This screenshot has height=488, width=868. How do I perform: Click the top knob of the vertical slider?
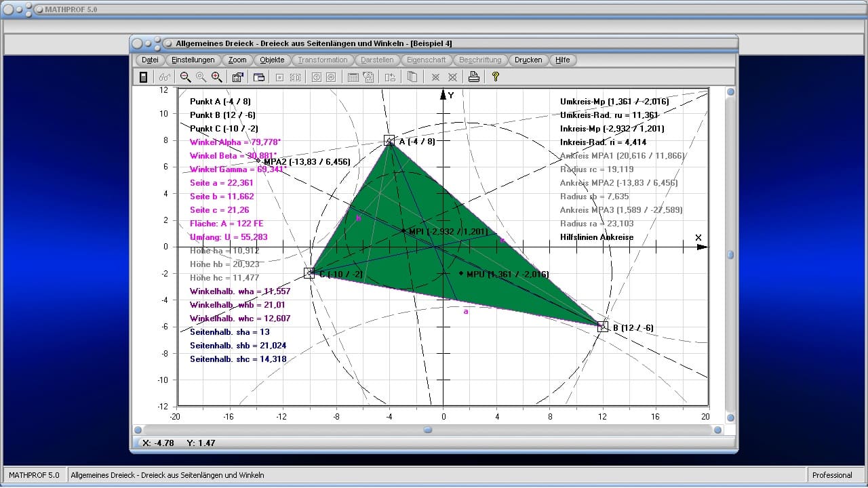[730, 92]
